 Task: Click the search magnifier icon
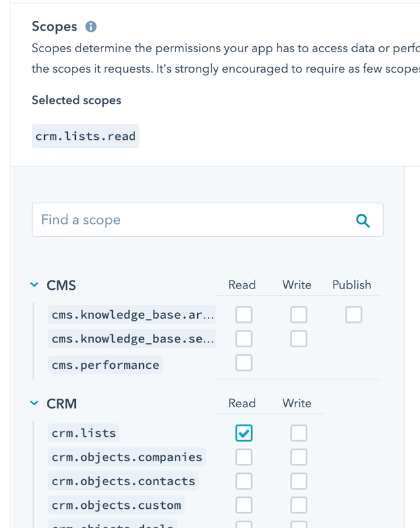pyautogui.click(x=363, y=220)
